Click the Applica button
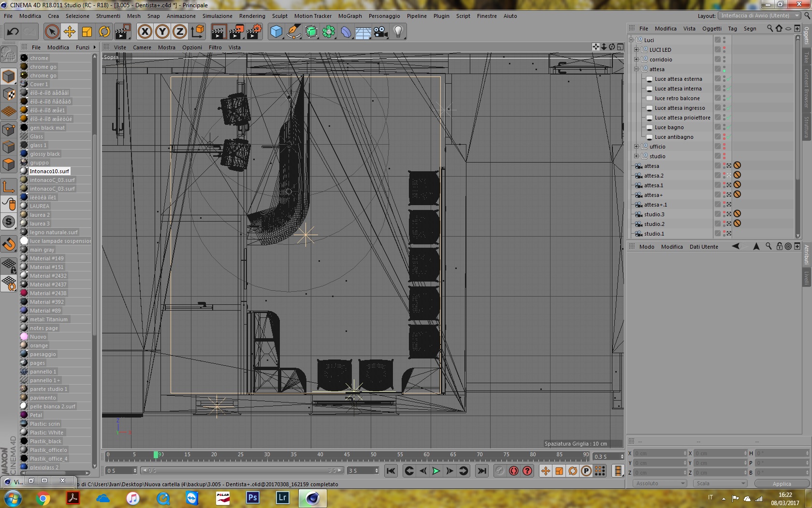The image size is (812, 508). click(x=782, y=483)
